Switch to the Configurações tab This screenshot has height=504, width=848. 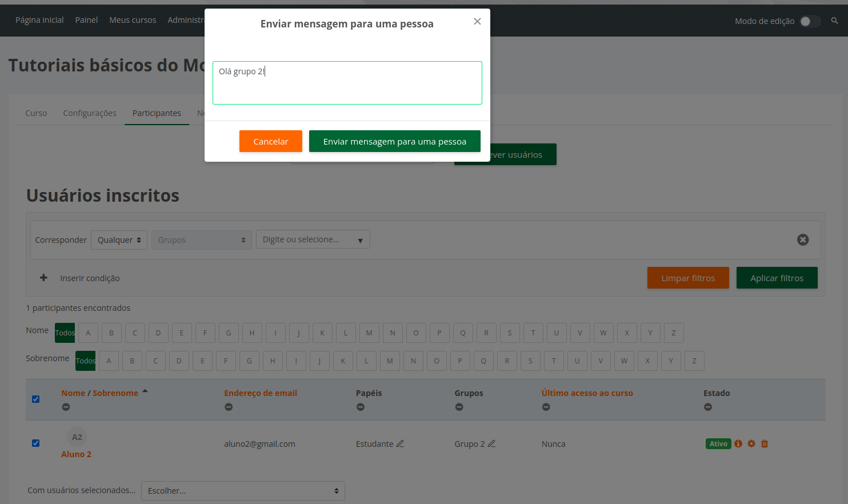tap(89, 113)
